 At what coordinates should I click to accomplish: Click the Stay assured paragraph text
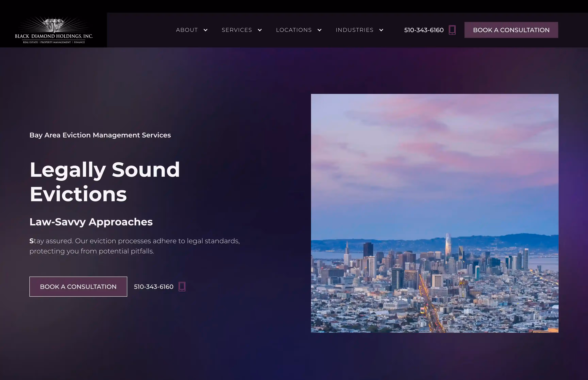[134, 246]
